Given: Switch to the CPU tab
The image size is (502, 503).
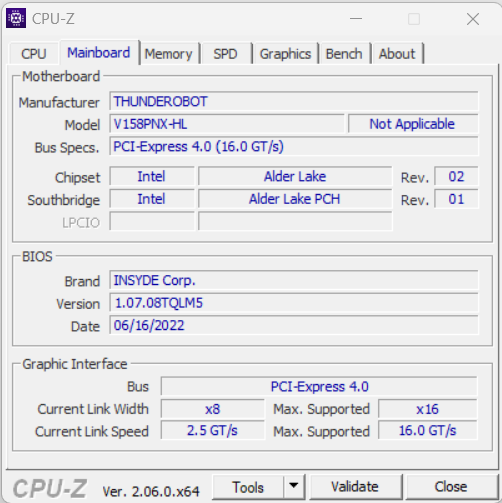Looking at the screenshot, I should point(34,53).
